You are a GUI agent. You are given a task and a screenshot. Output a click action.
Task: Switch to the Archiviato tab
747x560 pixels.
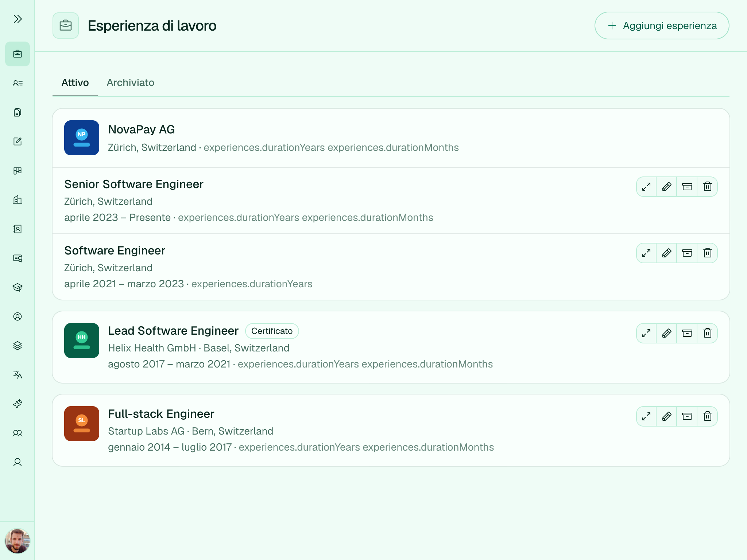[x=131, y=83]
